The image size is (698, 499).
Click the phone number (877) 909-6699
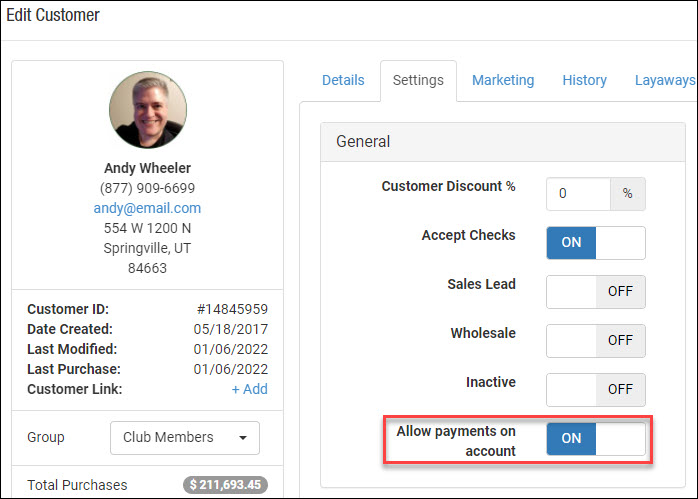pyautogui.click(x=147, y=188)
